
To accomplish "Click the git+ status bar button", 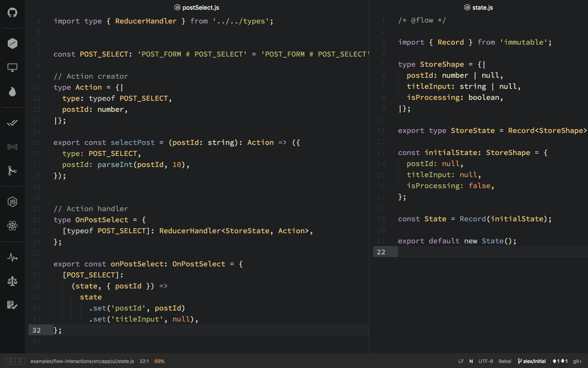I will coord(577,361).
